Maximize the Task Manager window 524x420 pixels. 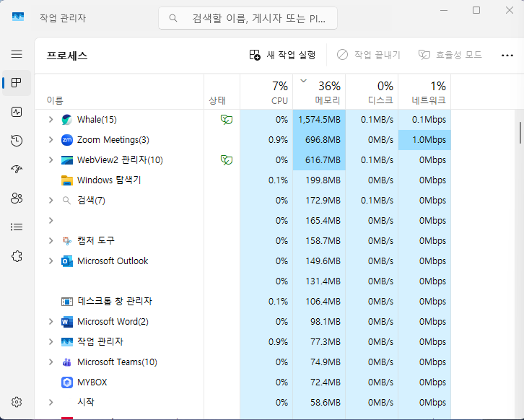click(x=476, y=10)
